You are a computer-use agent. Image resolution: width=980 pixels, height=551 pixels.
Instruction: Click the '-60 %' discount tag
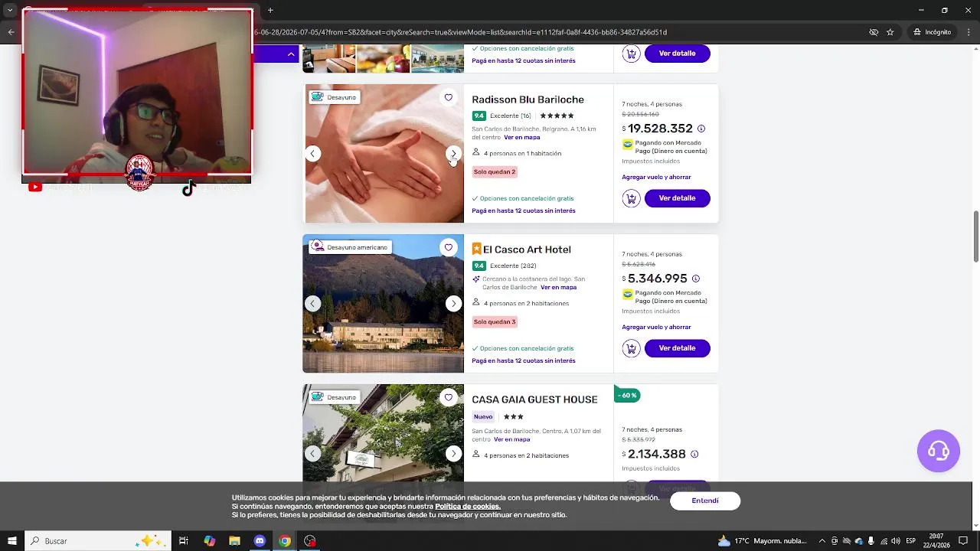click(x=627, y=396)
